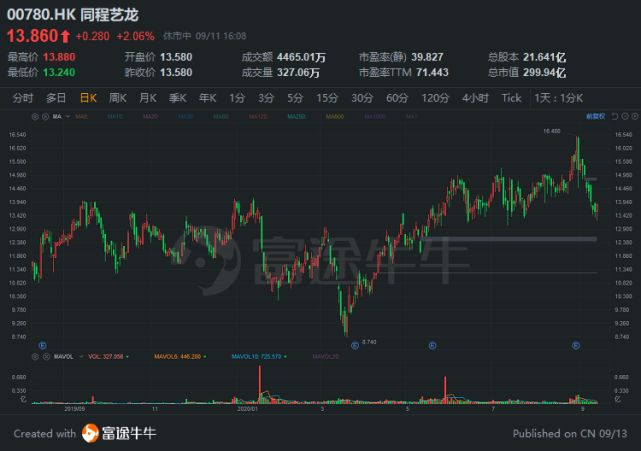Click the 成交量 327.06万 value
Viewport: 641px width, 451px height.
298,72
